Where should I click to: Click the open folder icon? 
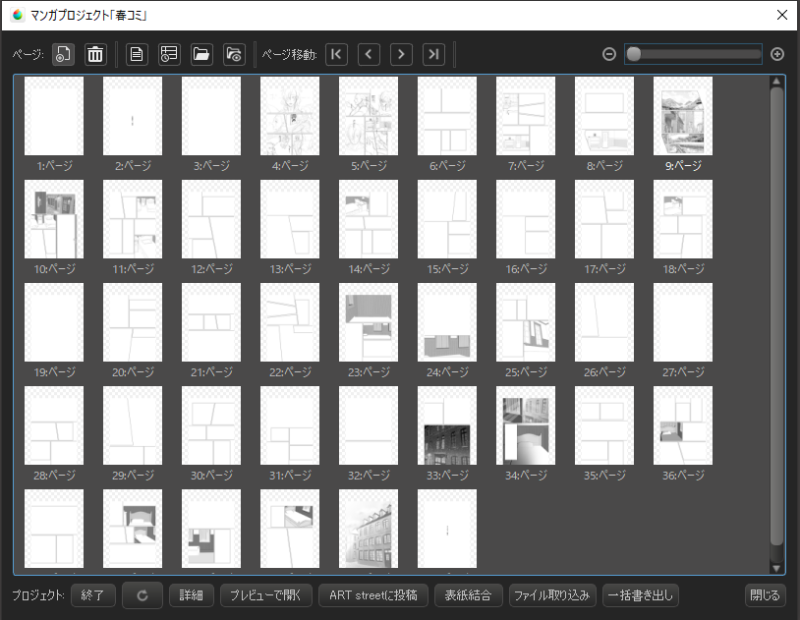pyautogui.click(x=202, y=54)
